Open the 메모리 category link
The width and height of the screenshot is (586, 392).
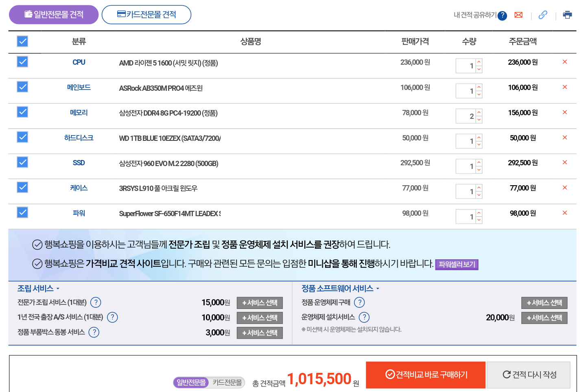[x=79, y=113]
